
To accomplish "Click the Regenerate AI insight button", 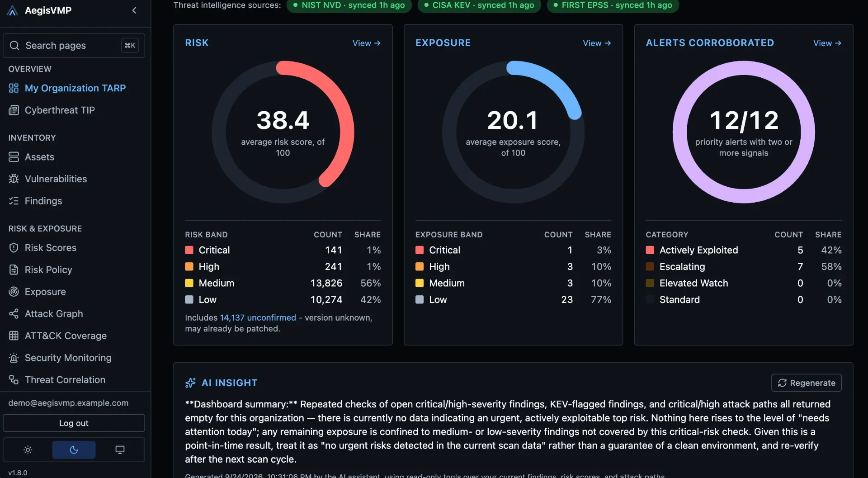I will 806,383.
